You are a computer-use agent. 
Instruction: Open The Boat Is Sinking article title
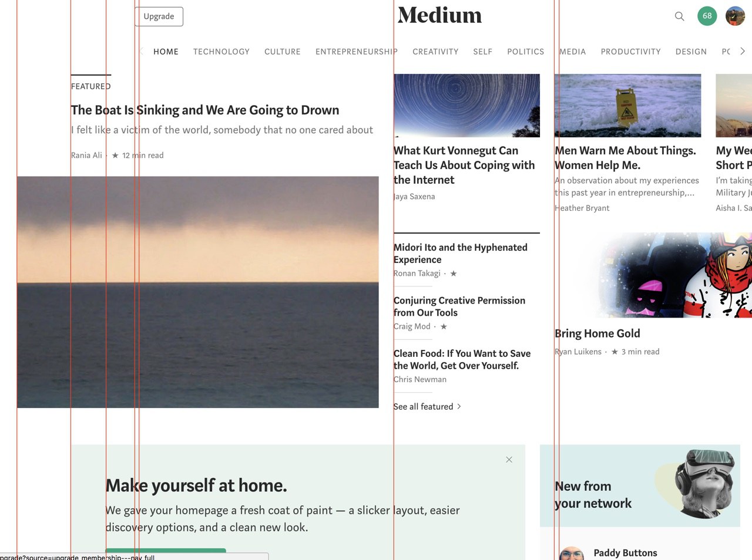[205, 110]
